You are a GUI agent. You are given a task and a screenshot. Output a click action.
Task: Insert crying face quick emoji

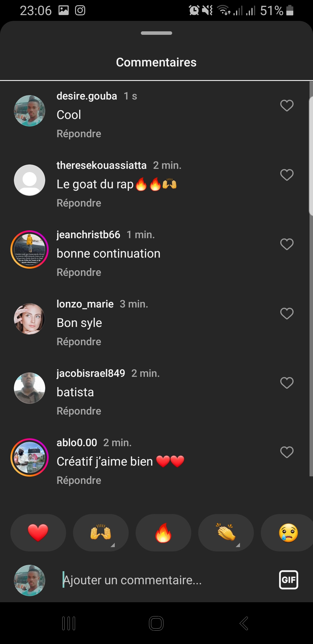(x=288, y=533)
